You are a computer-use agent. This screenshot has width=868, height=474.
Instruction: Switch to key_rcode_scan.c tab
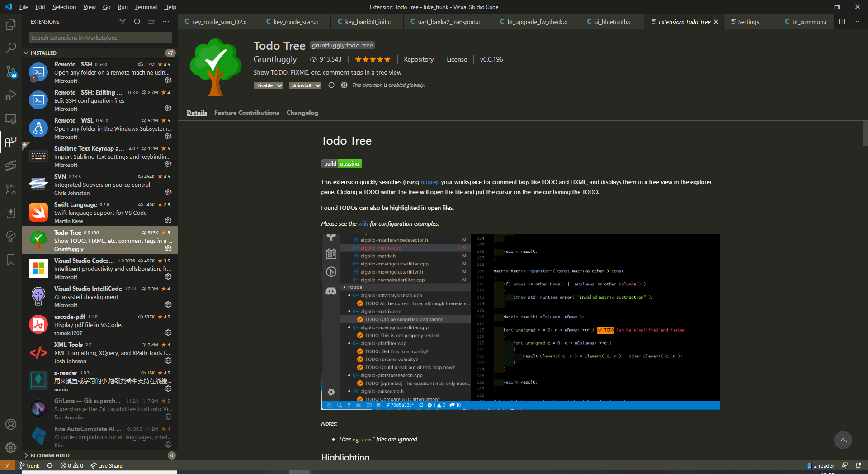tap(295, 22)
